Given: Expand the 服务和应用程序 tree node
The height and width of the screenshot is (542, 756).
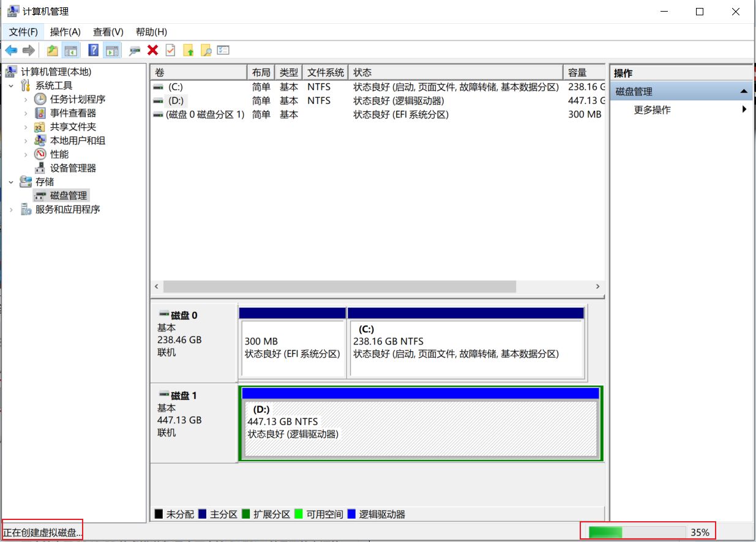Looking at the screenshot, I should [11, 209].
